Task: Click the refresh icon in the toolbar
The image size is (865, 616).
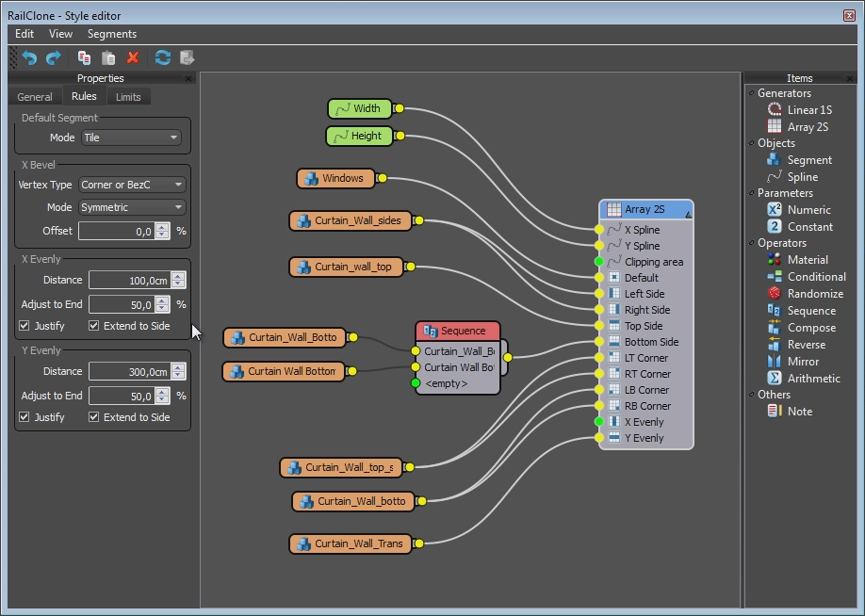Action: tap(163, 57)
